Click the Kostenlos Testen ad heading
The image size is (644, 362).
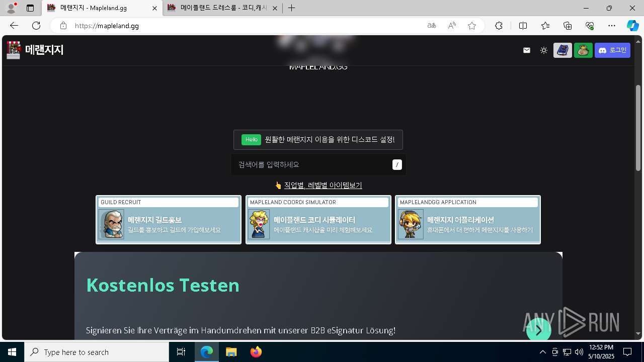click(163, 285)
